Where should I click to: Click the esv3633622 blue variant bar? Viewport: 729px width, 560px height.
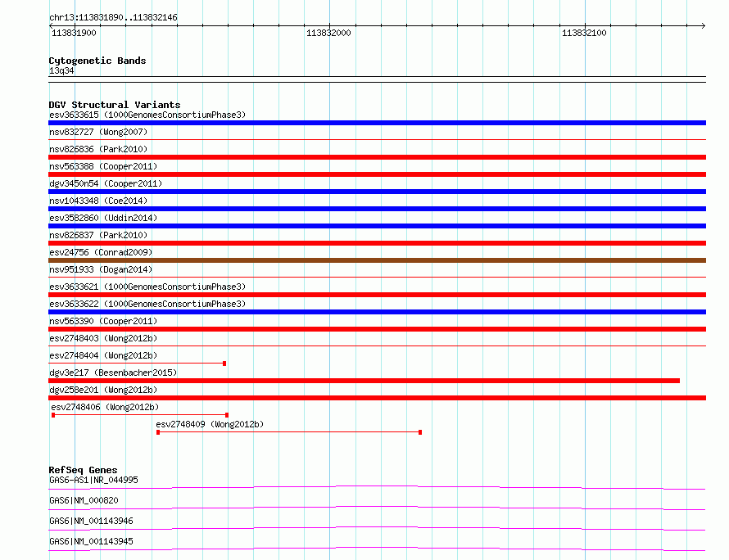tap(377, 312)
